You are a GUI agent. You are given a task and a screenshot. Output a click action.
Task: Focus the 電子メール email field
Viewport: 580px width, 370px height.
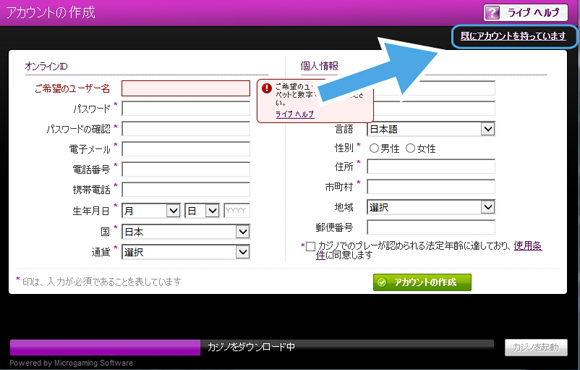[186, 149]
